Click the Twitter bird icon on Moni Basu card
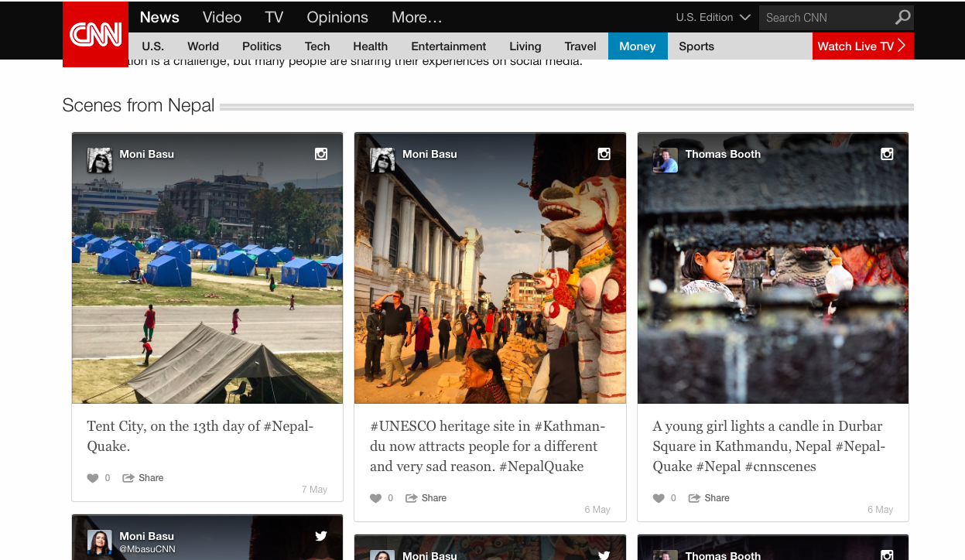The height and width of the screenshot is (560, 965). point(321,536)
